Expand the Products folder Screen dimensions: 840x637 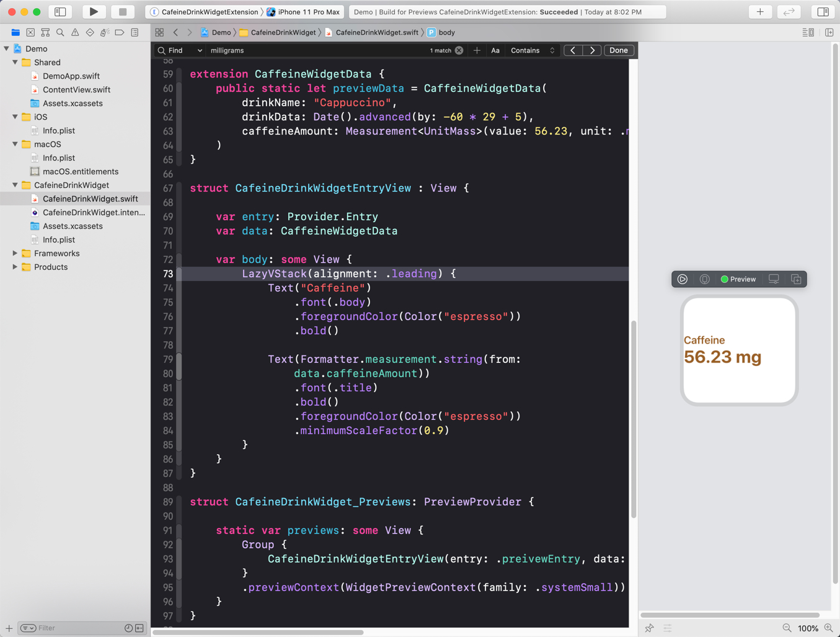(x=15, y=267)
